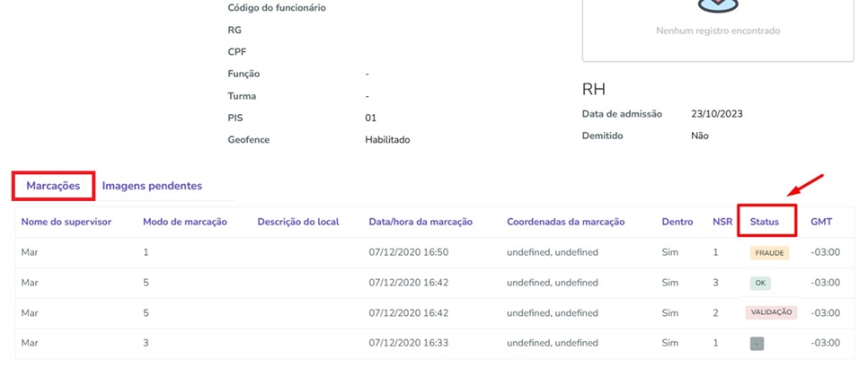Click NSR value 3 in OK row
This screenshot has width=868, height=377.
pos(716,283)
